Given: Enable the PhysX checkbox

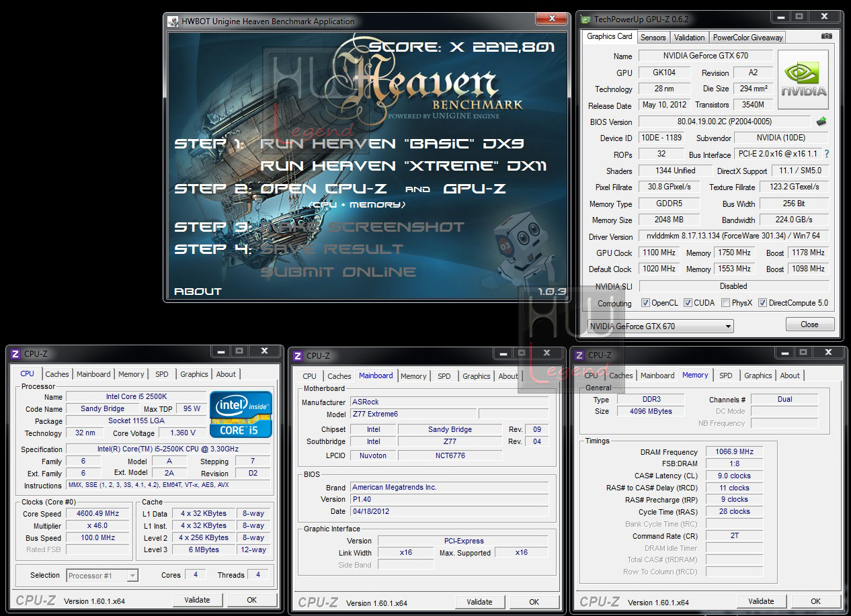Looking at the screenshot, I should pyautogui.click(x=725, y=303).
